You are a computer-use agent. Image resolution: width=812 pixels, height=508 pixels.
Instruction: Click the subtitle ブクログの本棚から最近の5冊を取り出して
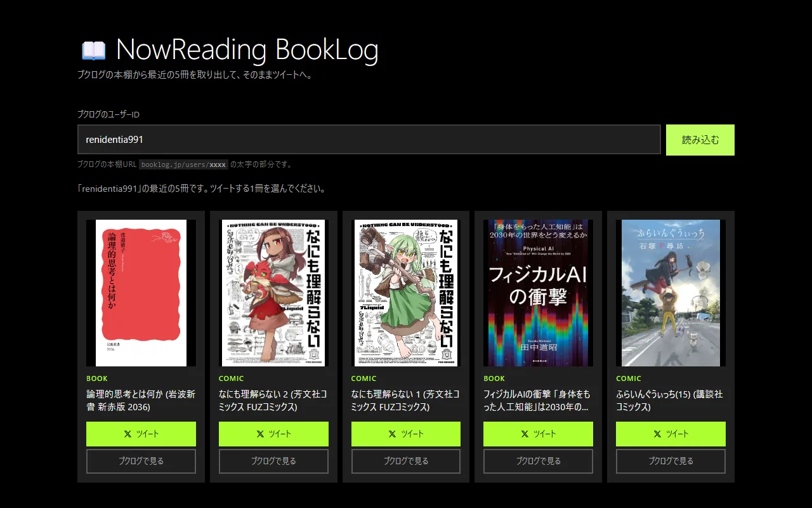coord(194,75)
